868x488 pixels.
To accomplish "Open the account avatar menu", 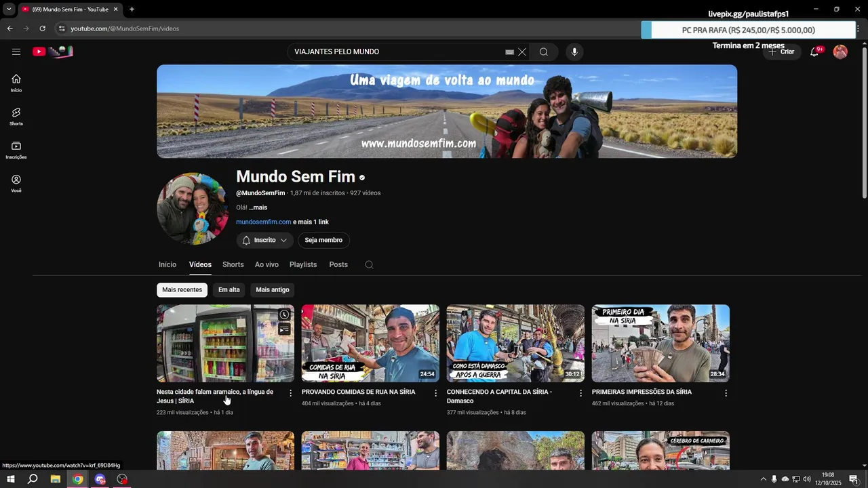I will tap(840, 52).
